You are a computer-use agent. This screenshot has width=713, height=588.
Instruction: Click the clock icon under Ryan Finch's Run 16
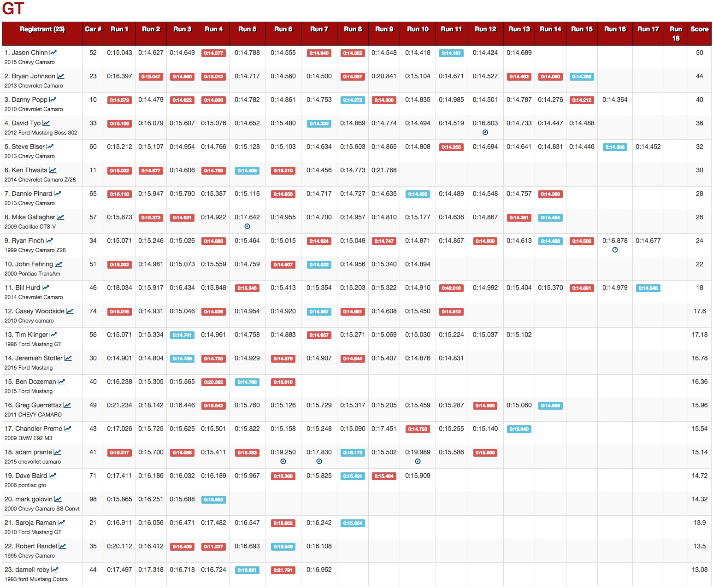click(x=615, y=250)
